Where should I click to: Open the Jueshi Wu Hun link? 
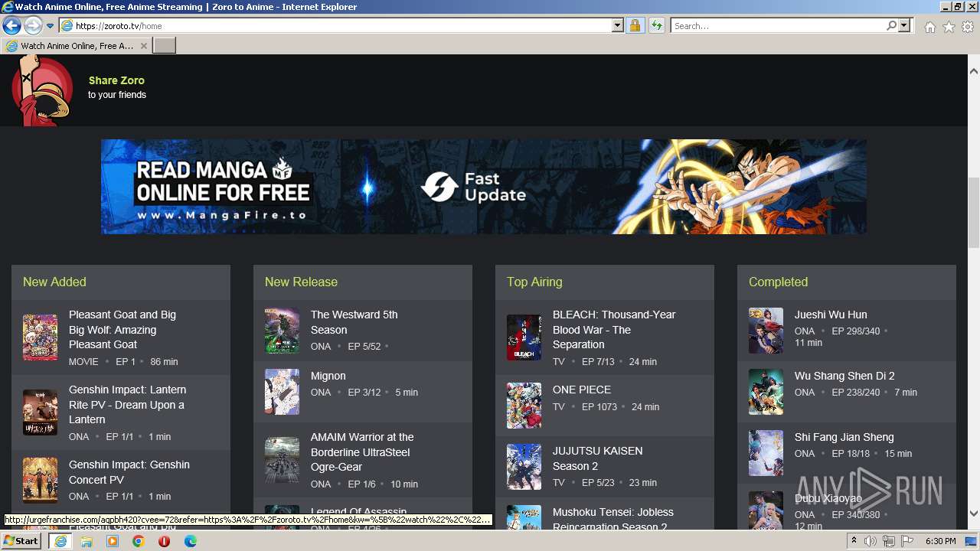coord(831,315)
